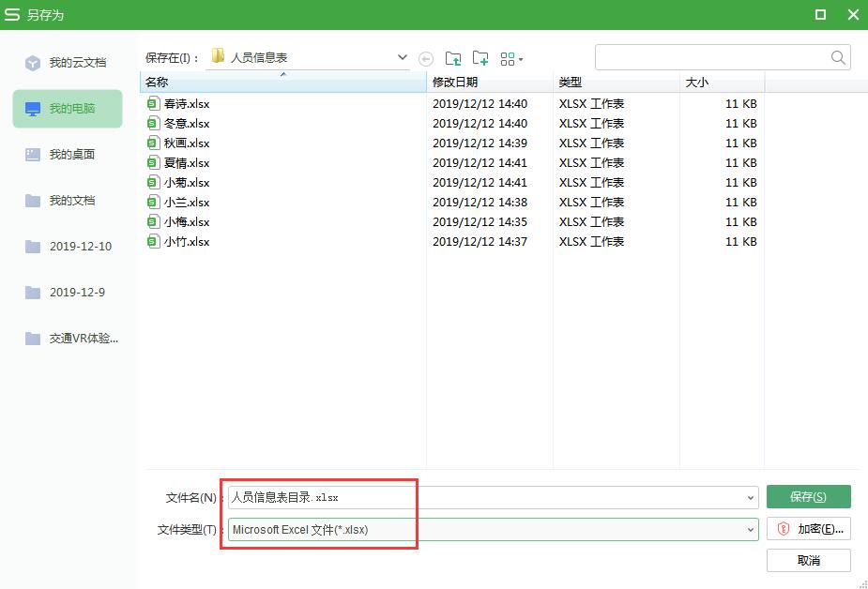Click the Excel icon beside 春诗.xlsx
The height and width of the screenshot is (589, 868).
coord(153,103)
